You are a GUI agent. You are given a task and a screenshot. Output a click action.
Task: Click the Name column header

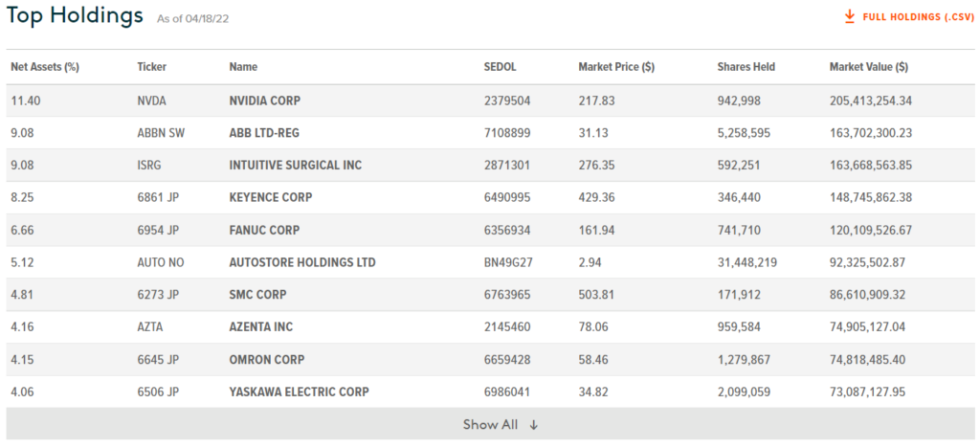(x=243, y=67)
